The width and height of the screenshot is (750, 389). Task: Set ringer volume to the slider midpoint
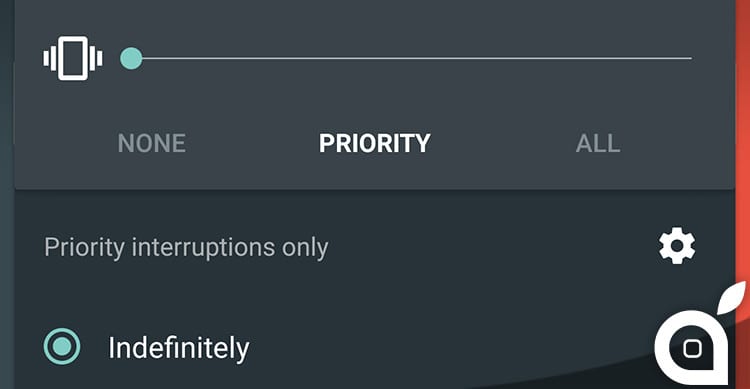coord(411,58)
